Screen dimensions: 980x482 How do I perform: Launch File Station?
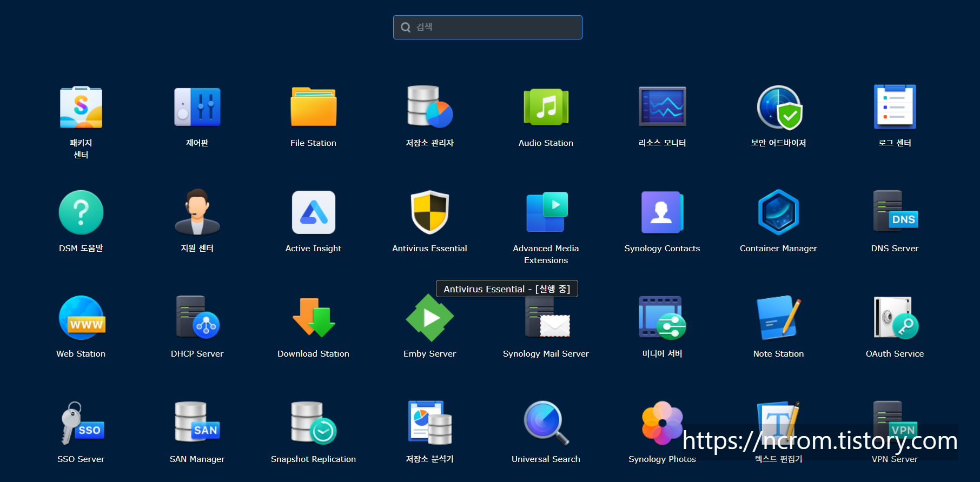[x=314, y=107]
